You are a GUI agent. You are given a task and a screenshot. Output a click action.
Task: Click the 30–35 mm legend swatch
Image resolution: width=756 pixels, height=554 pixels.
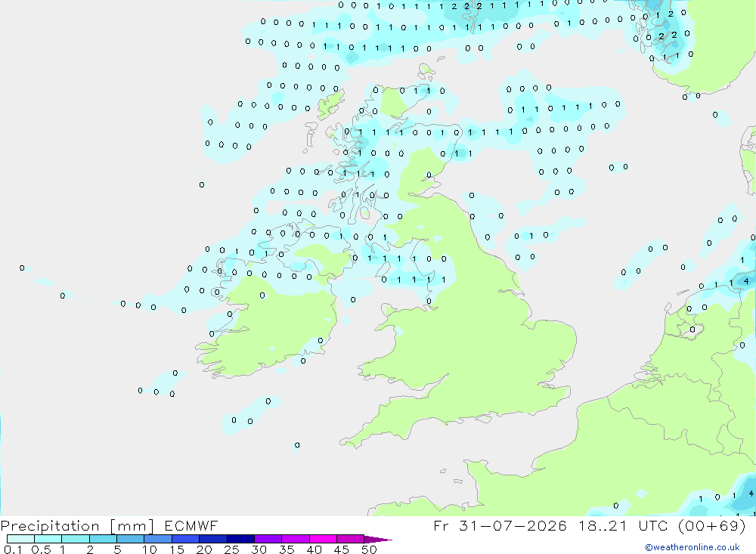point(268,539)
